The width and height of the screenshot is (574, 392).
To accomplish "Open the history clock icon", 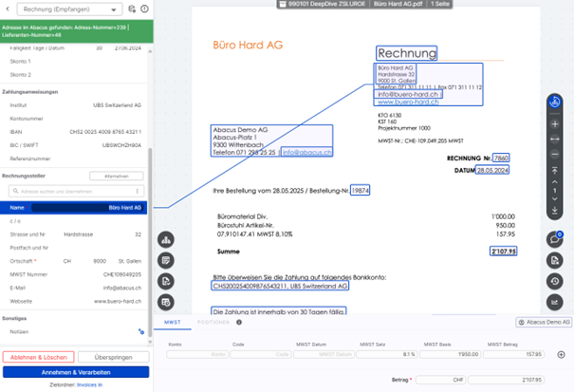I will coord(555,281).
